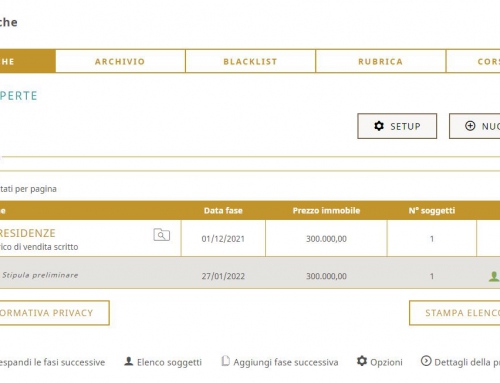This screenshot has width=500, height=383.
Task: Click the soggetti count 1 in the RESIDENZE row
Action: tap(432, 239)
